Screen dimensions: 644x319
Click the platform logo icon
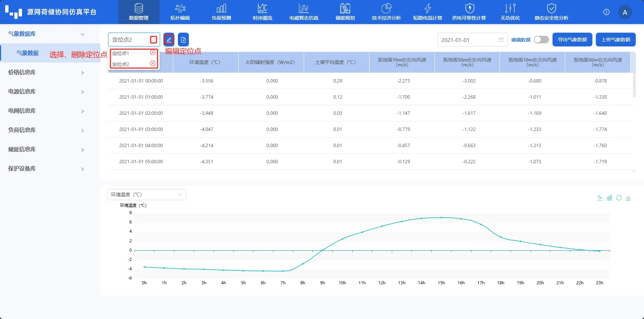[x=14, y=12]
